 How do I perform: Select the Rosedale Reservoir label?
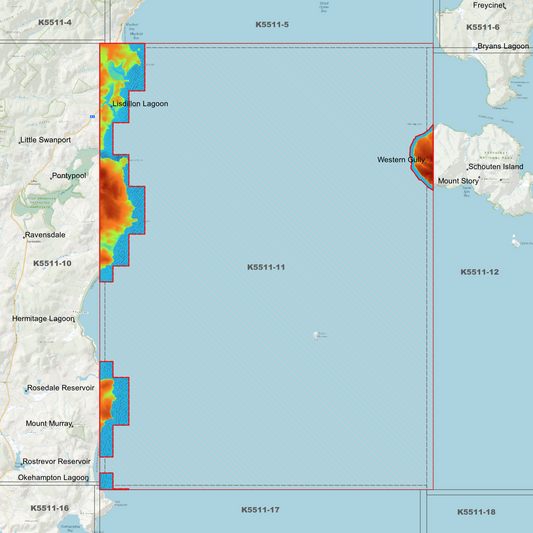point(61,388)
